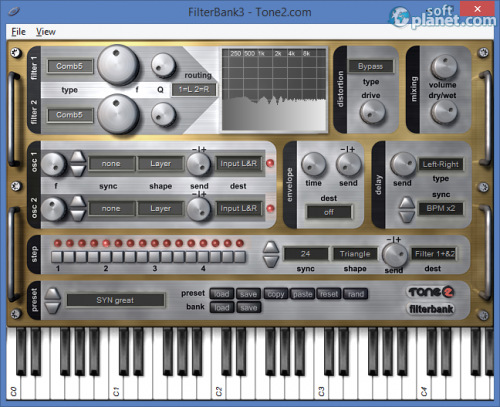The image size is (500, 407).
Task: Click filter 2 Q resonance knob
Action: 163,114
